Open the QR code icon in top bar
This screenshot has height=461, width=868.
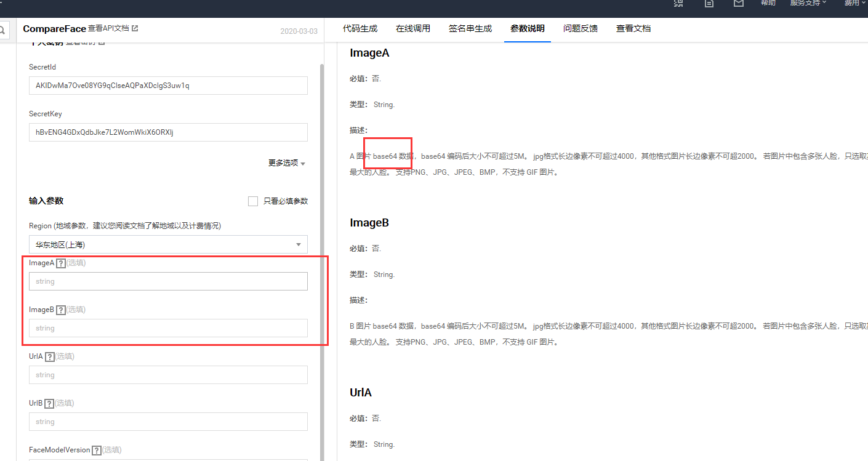coord(678,3)
